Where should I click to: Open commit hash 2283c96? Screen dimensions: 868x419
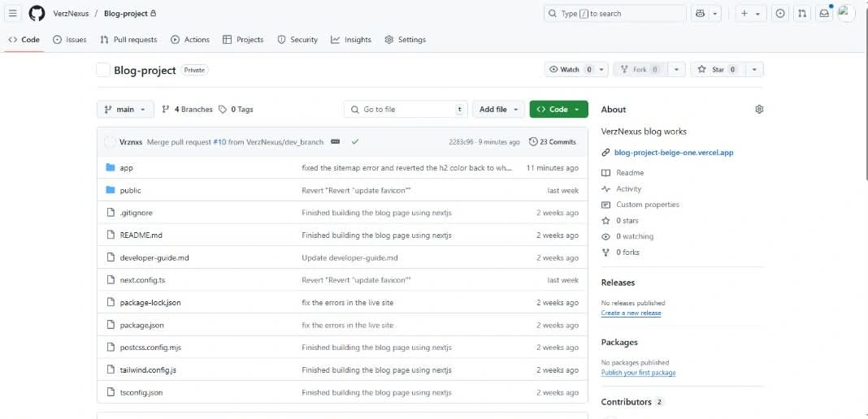[x=461, y=142]
